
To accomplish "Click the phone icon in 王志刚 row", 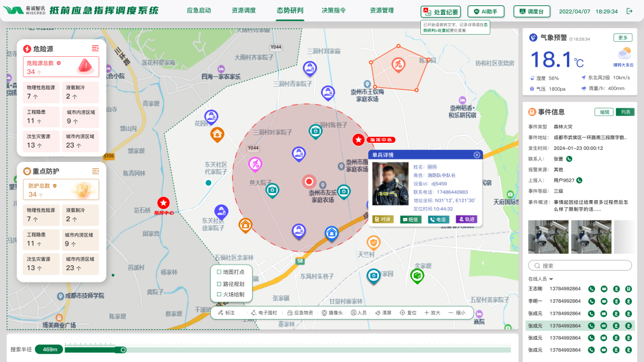I will [x=591, y=289].
